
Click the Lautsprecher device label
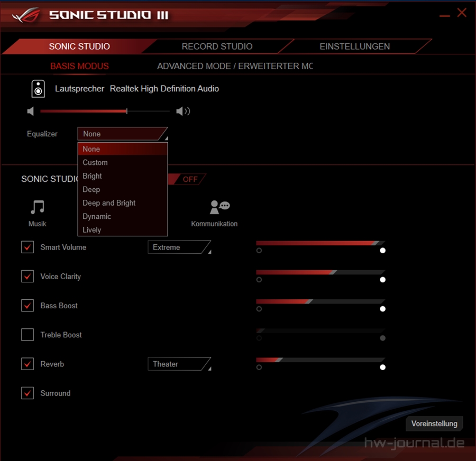[79, 89]
